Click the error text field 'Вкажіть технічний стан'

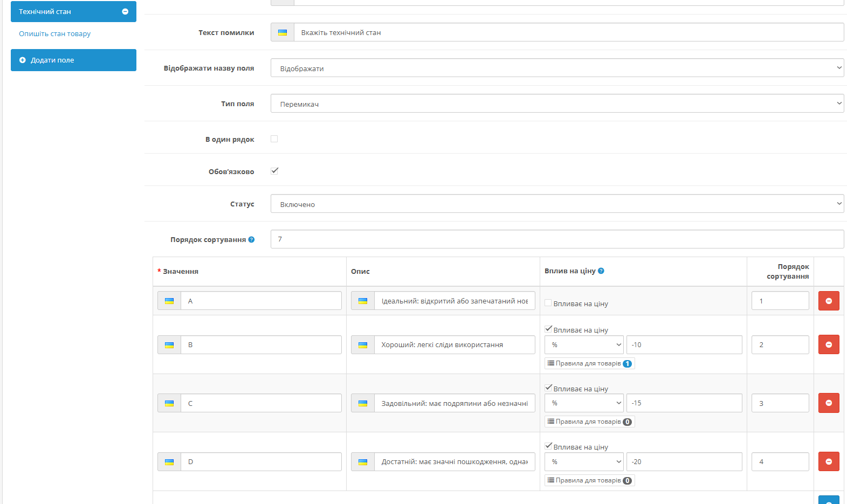pos(569,32)
